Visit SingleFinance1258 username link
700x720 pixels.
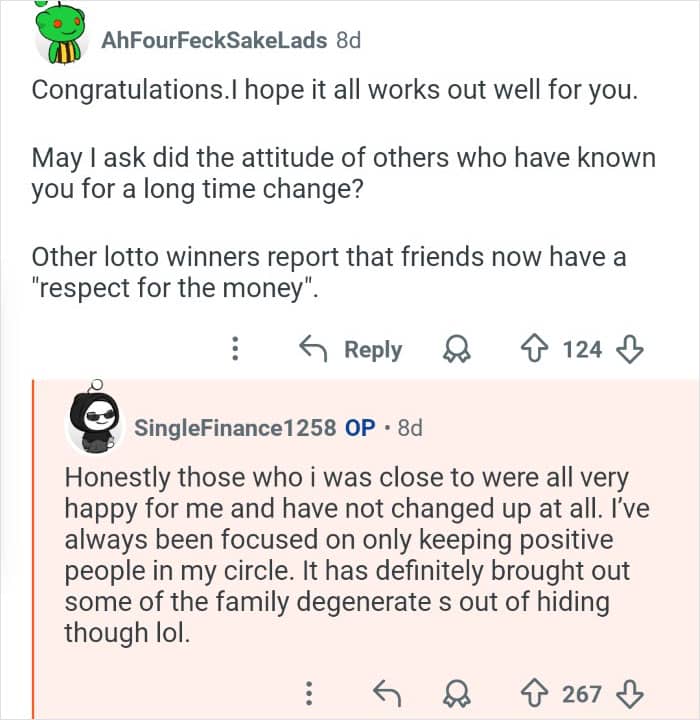point(235,428)
